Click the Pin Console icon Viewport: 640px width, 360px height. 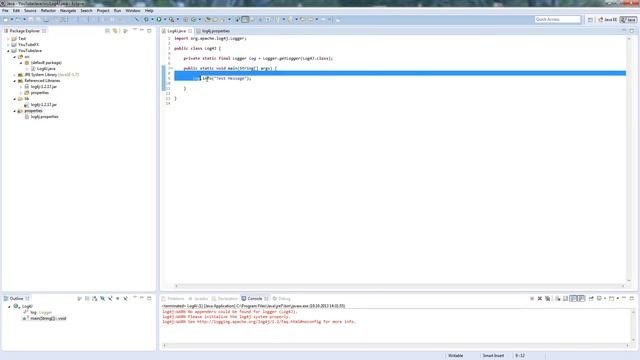tap(591, 299)
